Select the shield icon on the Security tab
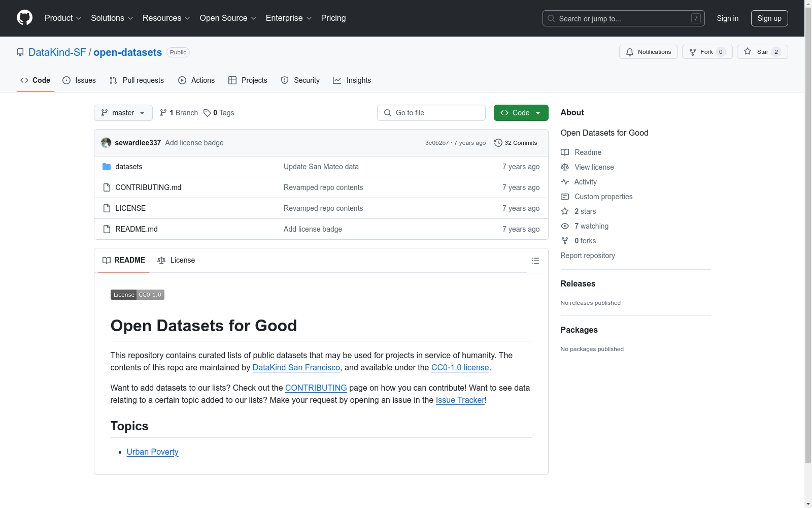Viewport: 812px width, 508px height. [x=285, y=80]
